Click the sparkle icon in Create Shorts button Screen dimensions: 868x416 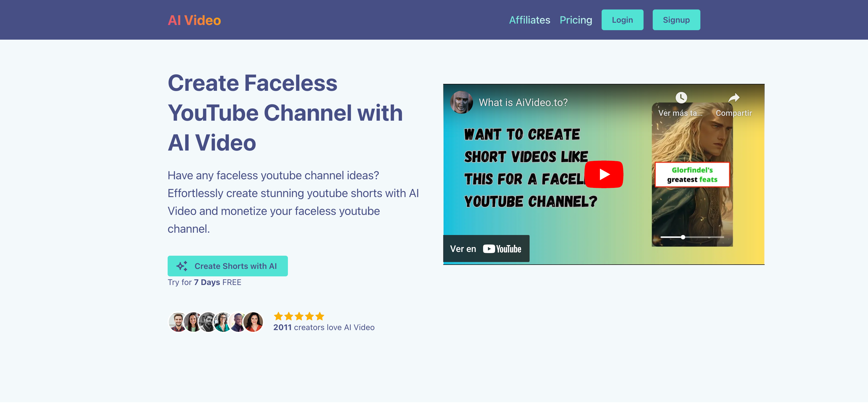(182, 266)
